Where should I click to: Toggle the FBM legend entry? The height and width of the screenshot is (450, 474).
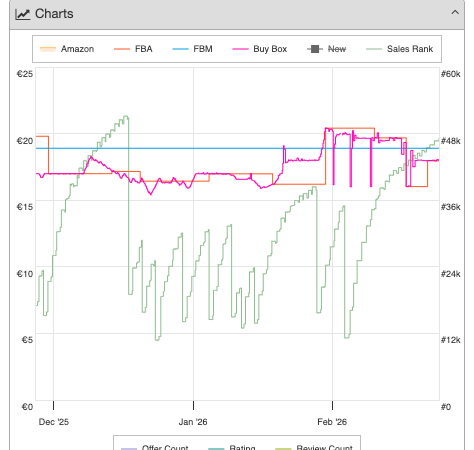coord(192,49)
